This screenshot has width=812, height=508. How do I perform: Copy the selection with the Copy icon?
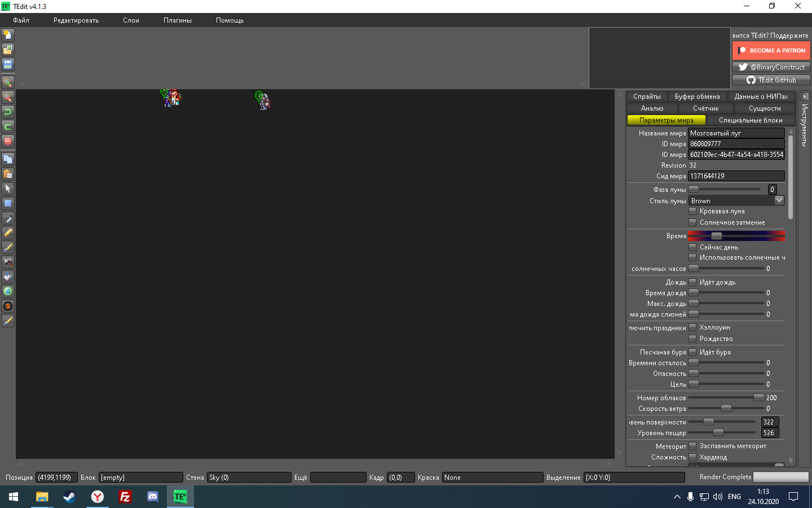pyautogui.click(x=8, y=159)
